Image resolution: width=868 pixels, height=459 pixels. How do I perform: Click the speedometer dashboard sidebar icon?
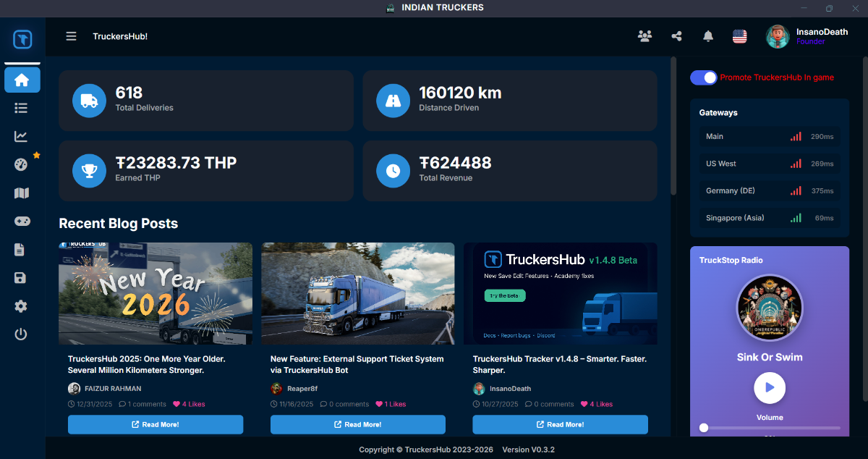point(21,164)
